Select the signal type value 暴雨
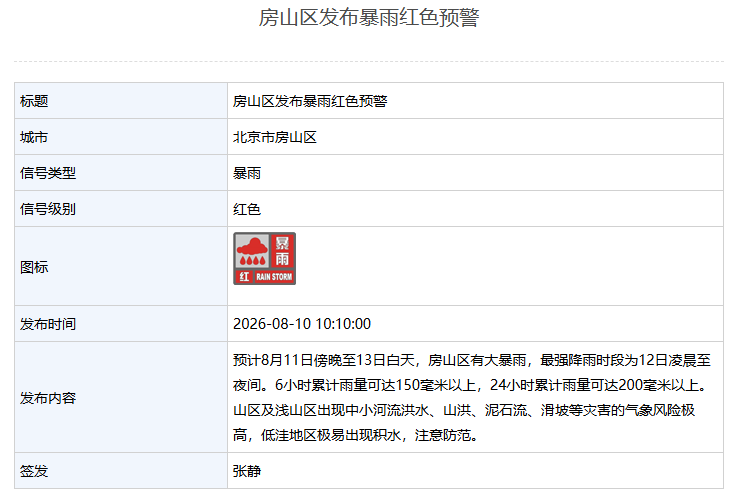 coord(246,173)
